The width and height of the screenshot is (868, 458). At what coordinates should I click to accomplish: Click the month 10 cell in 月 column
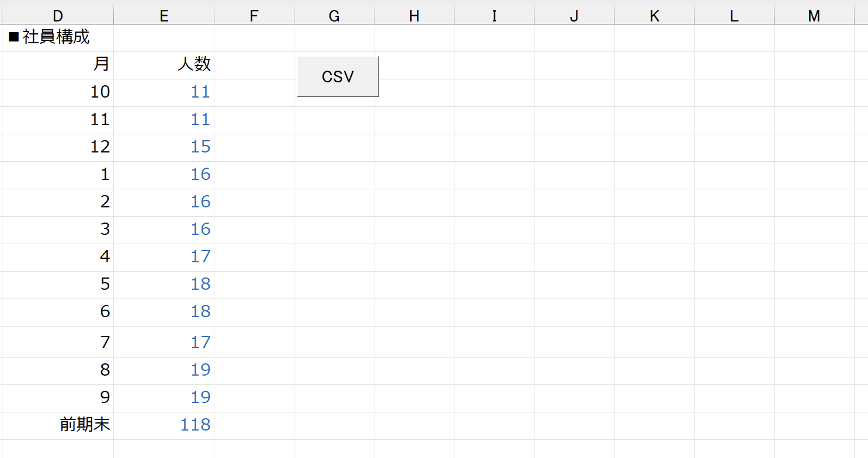pyautogui.click(x=57, y=92)
